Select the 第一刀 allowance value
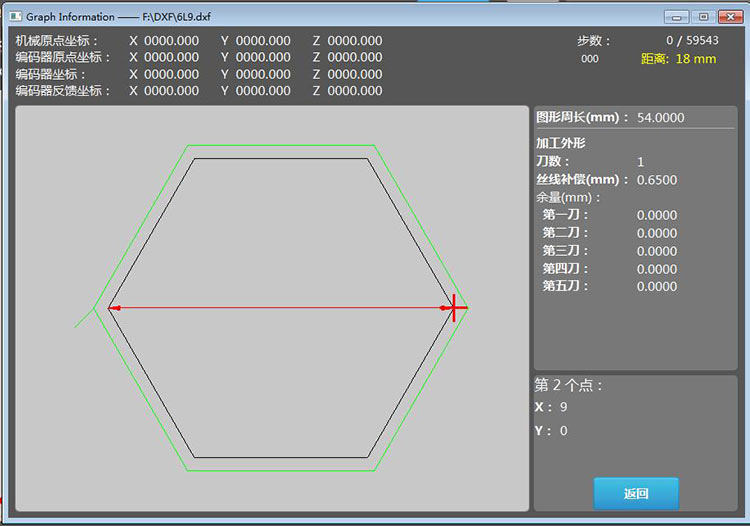This screenshot has height=526, width=750. click(657, 215)
